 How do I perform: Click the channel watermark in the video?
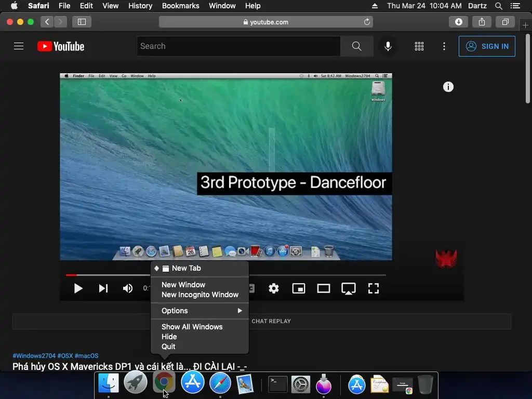446,259
